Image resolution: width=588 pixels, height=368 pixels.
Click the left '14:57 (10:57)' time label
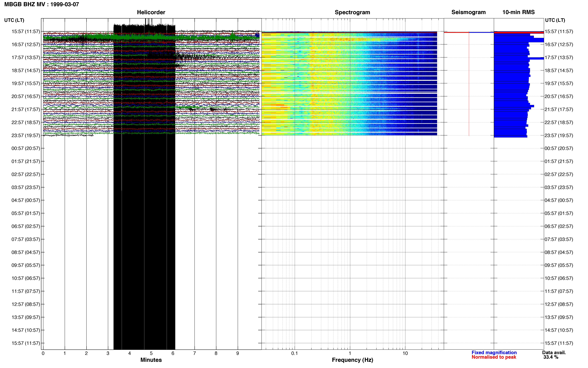pos(26,330)
